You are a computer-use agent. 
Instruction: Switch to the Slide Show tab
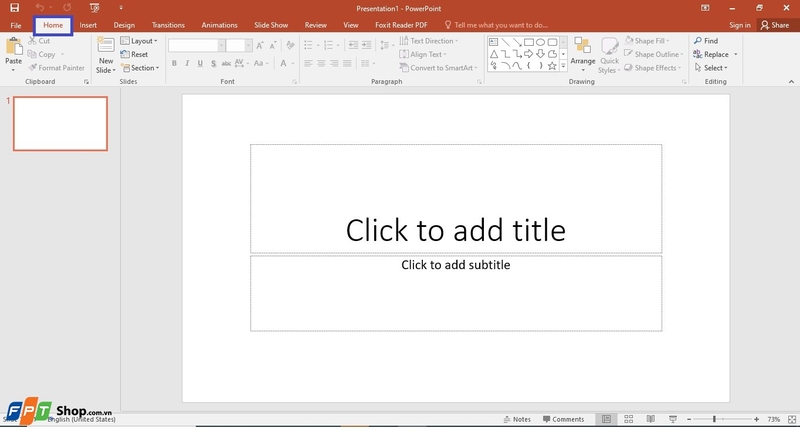pos(271,25)
